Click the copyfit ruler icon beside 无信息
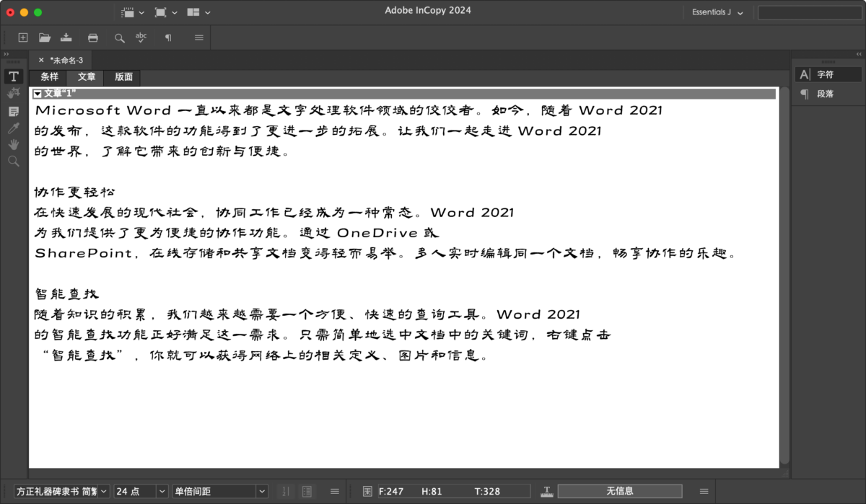 tap(547, 491)
